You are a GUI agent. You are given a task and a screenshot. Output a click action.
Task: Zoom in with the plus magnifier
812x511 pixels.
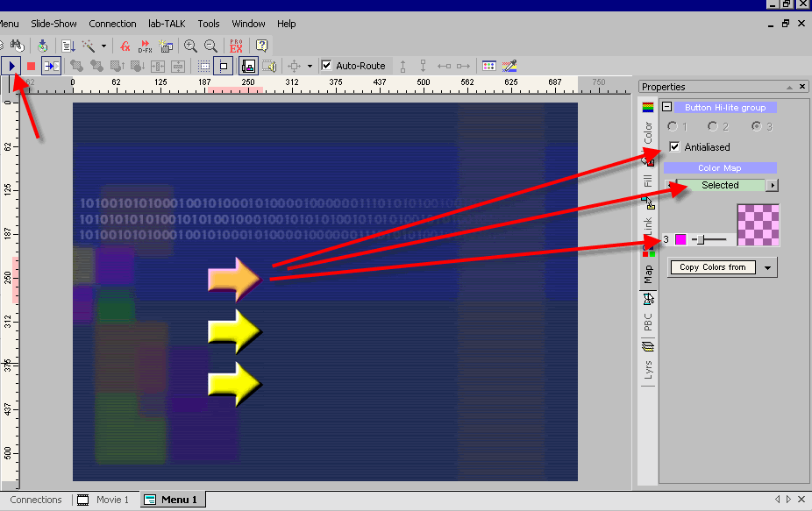190,46
